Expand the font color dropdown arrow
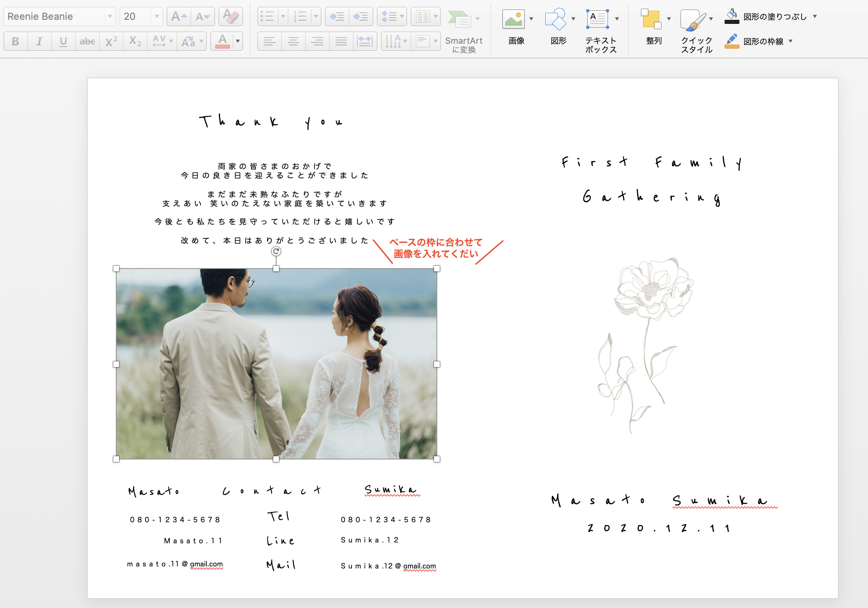The image size is (868, 608). (237, 41)
